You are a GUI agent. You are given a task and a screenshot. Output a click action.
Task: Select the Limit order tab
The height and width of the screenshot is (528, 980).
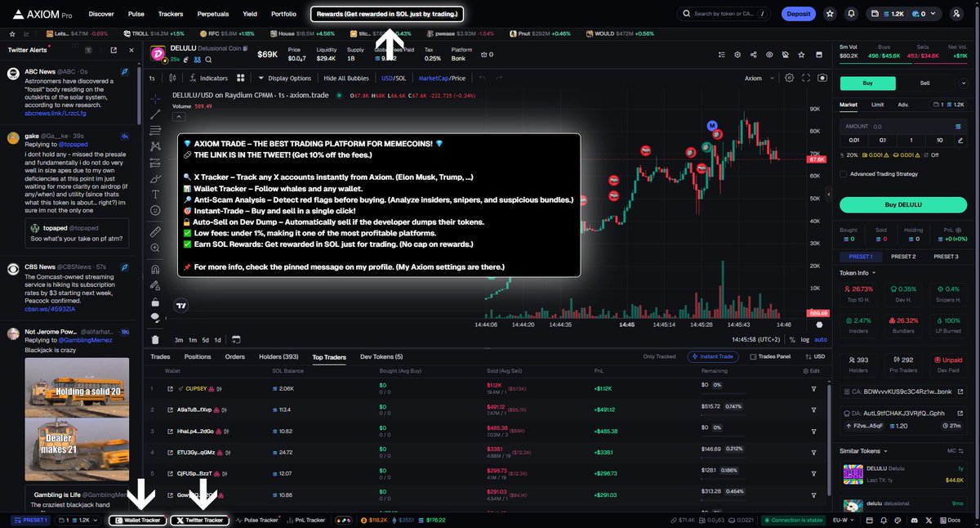click(877, 105)
